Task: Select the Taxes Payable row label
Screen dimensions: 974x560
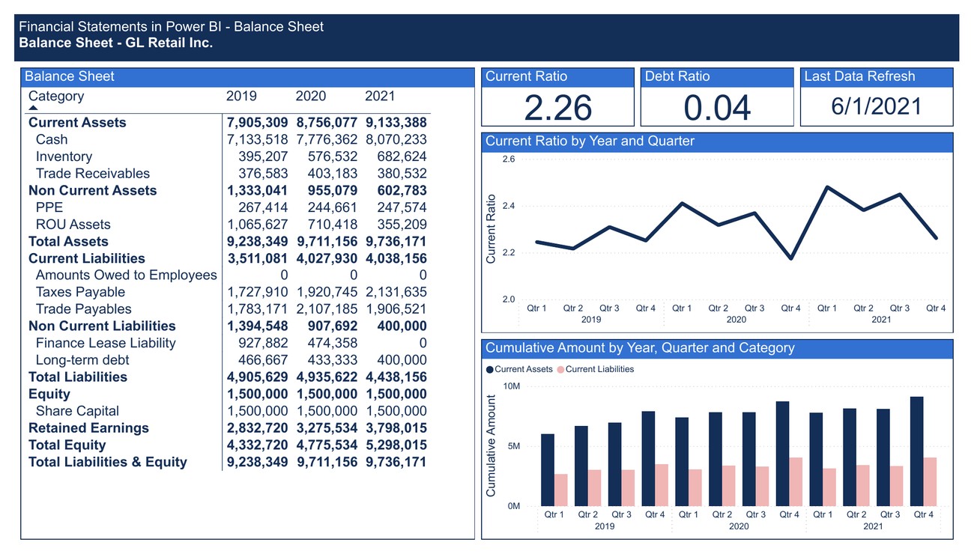Action: pos(80,292)
